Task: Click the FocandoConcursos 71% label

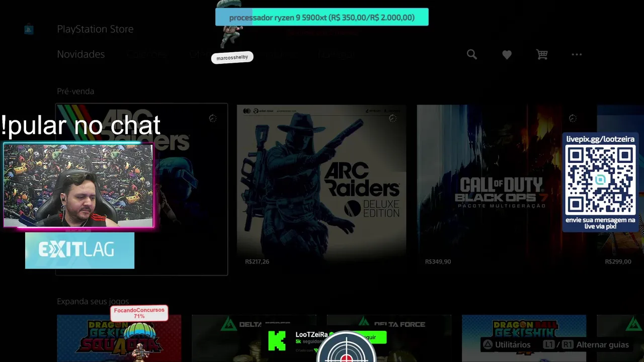Action: [139, 313]
